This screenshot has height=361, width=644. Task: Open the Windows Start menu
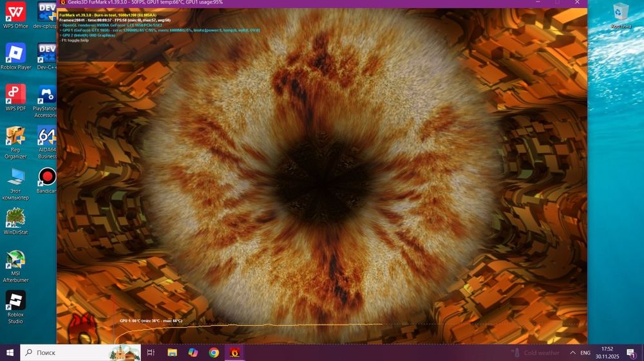(10, 353)
